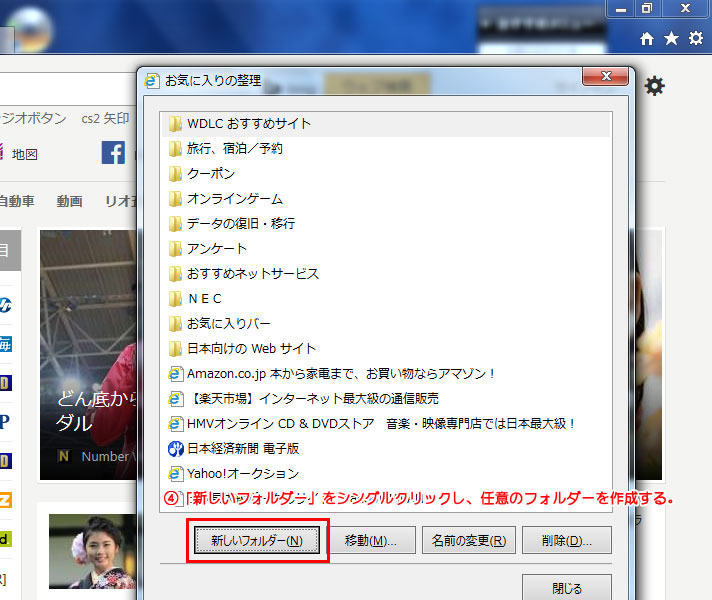Click the page settings gear icon

pos(654,87)
